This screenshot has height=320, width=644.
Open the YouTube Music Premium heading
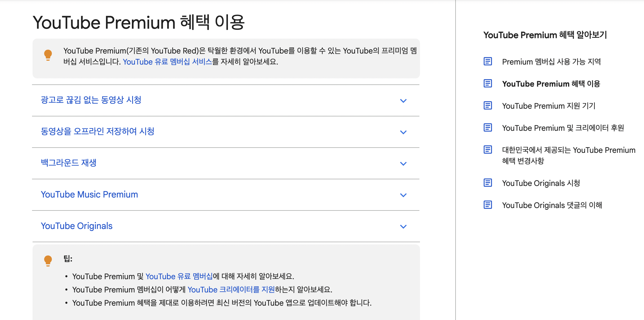click(89, 194)
